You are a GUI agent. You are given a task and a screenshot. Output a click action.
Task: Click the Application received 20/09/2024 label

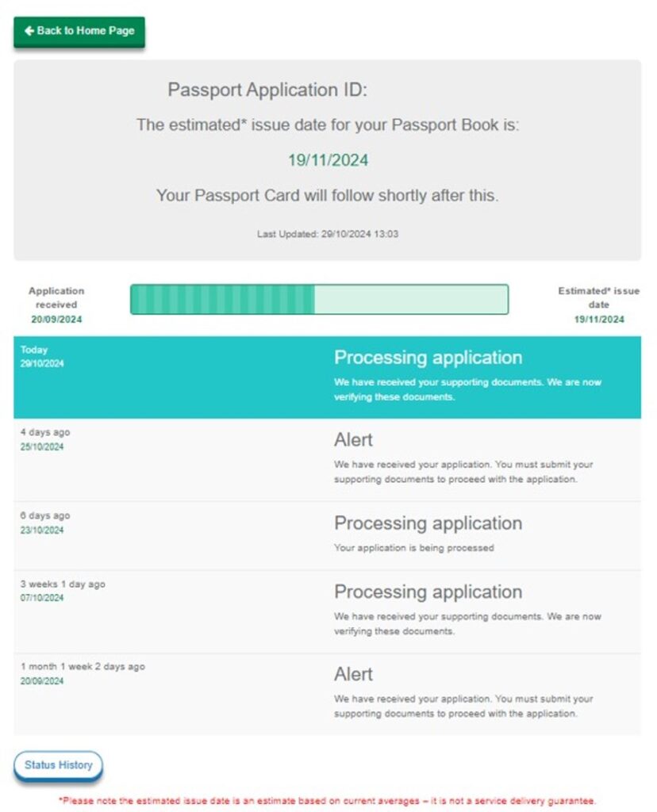tap(56, 305)
